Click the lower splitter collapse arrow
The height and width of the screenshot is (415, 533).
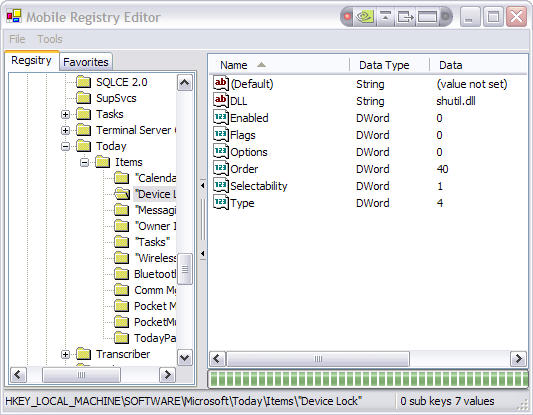(203, 254)
